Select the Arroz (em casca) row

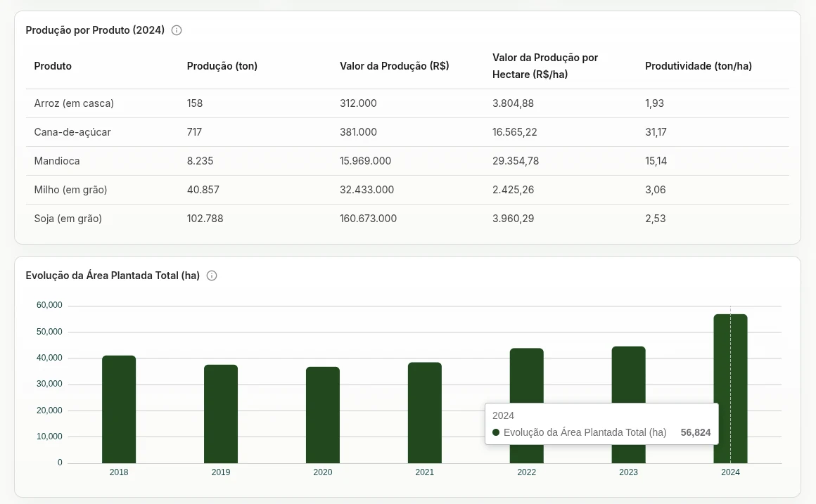tap(407, 103)
